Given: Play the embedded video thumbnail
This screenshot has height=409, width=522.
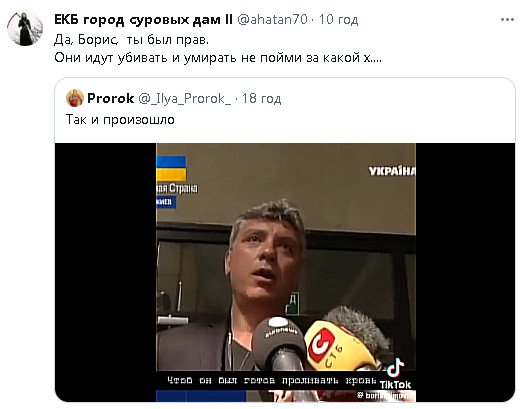Looking at the screenshot, I should pos(285,272).
